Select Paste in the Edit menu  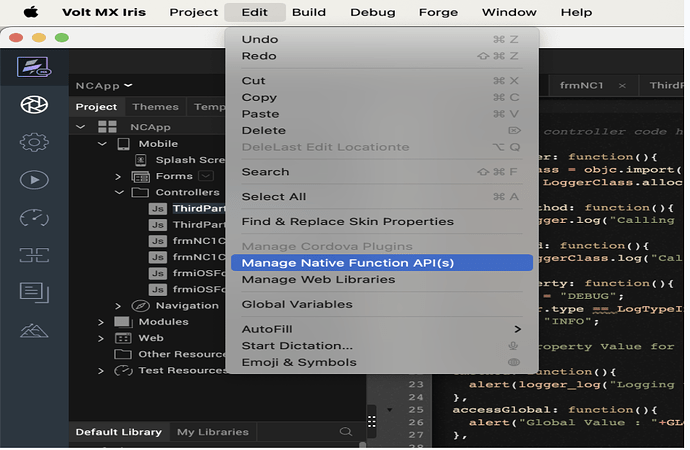pos(382,114)
